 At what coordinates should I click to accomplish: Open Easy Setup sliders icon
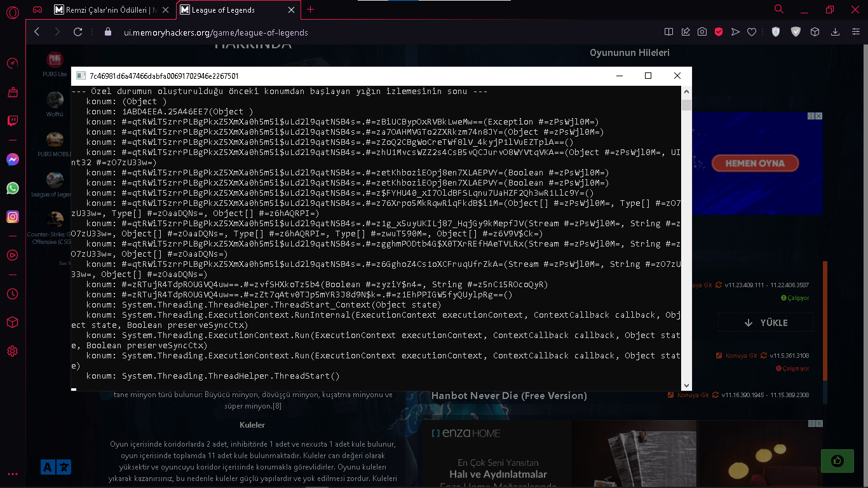coord(855,32)
